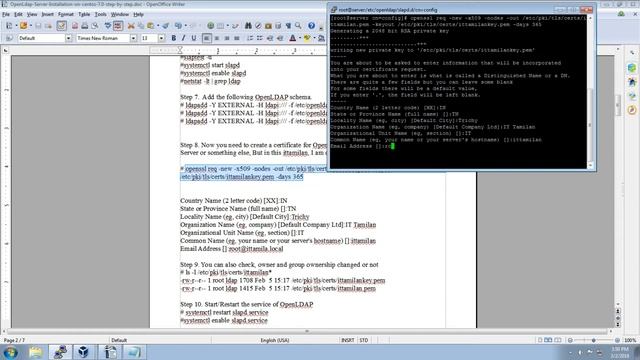The width and height of the screenshot is (640, 360).
Task: Expand the Undo history dropdown arrow
Action: tap(186, 26)
